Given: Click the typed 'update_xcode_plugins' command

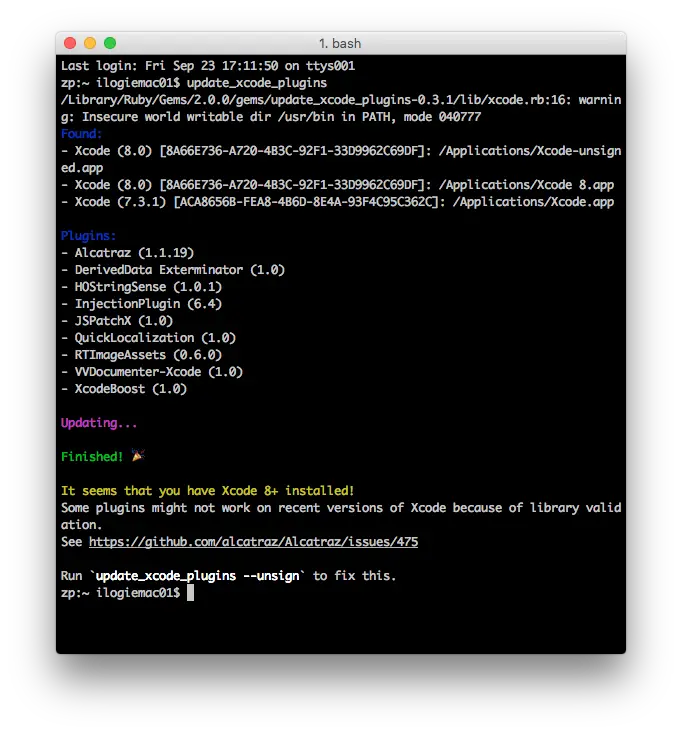Looking at the screenshot, I should tap(257, 83).
